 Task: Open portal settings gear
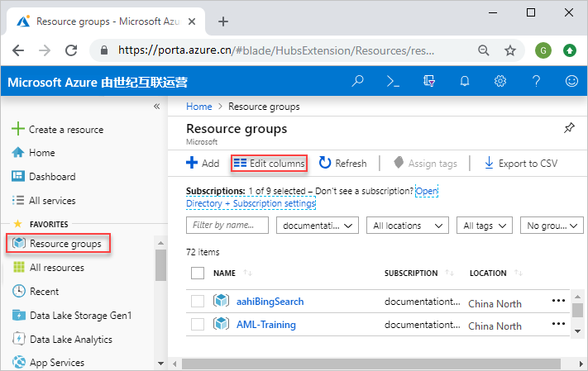tap(500, 81)
